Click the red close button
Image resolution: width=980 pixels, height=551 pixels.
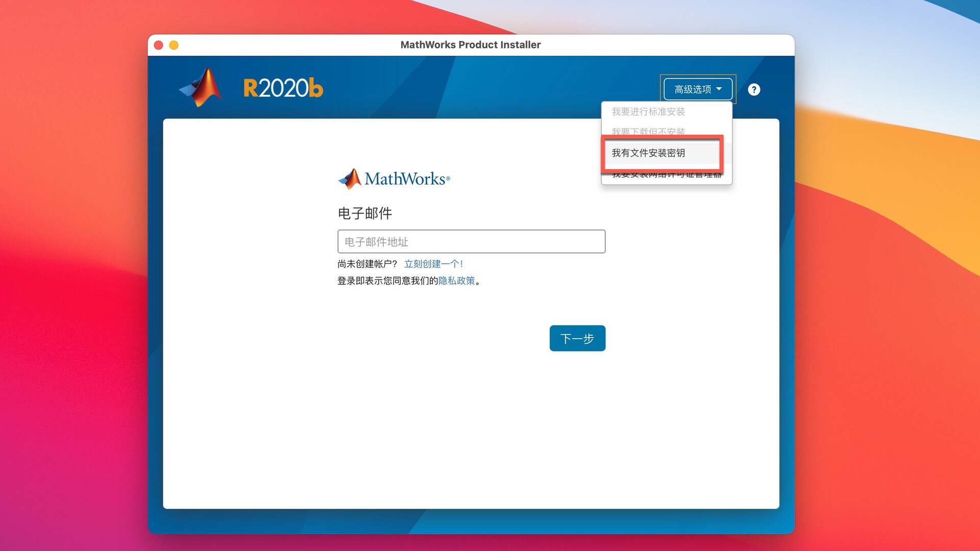[x=158, y=45]
